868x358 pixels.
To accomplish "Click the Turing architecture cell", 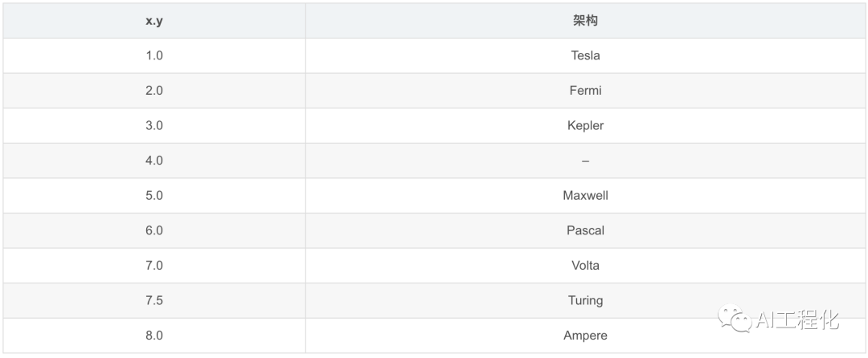I will click(x=585, y=300).
